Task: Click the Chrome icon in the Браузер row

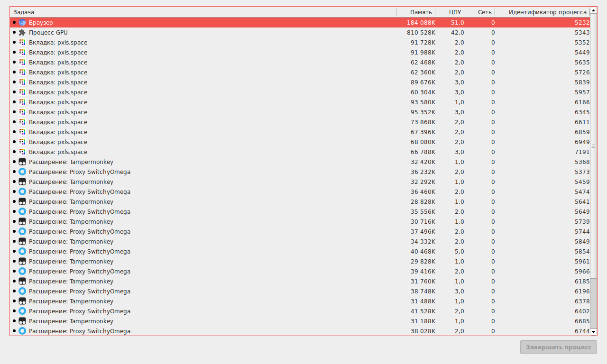Action: 22,23
